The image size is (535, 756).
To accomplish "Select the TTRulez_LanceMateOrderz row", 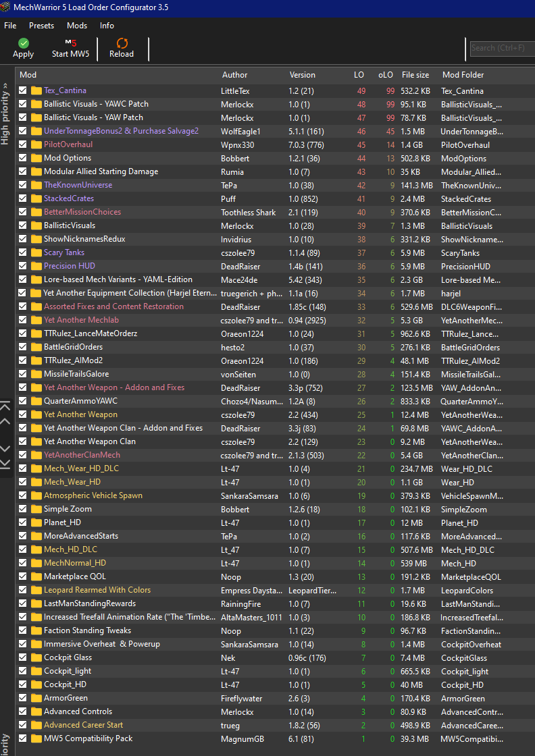I will click(x=275, y=333).
